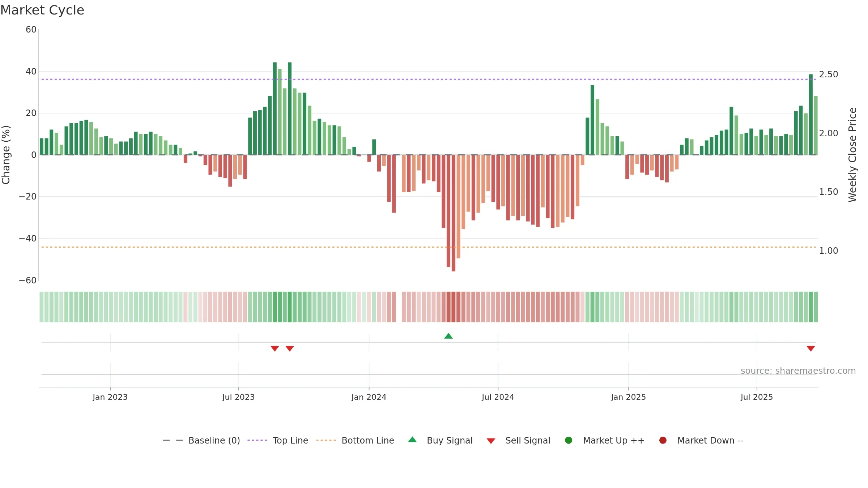This screenshot has height=488, width=868.
Task: Click the 60 tick label on change axis
Action: [31, 30]
